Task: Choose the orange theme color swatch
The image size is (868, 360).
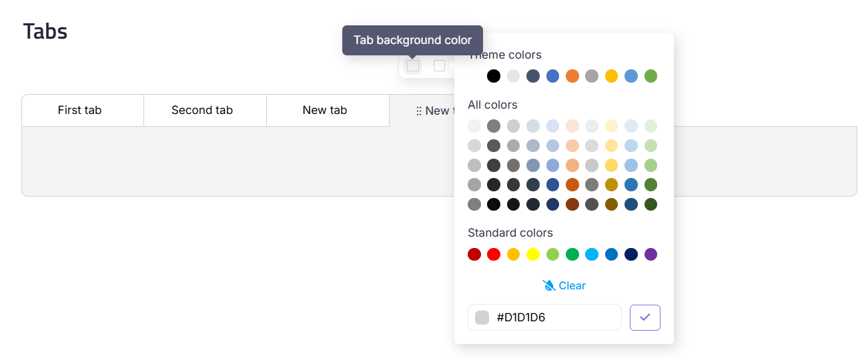Action: coord(572,76)
